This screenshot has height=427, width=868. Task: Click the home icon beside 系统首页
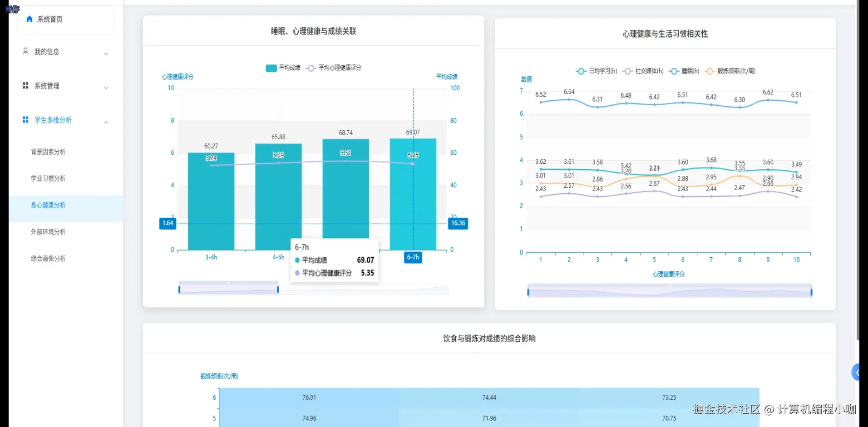30,19
